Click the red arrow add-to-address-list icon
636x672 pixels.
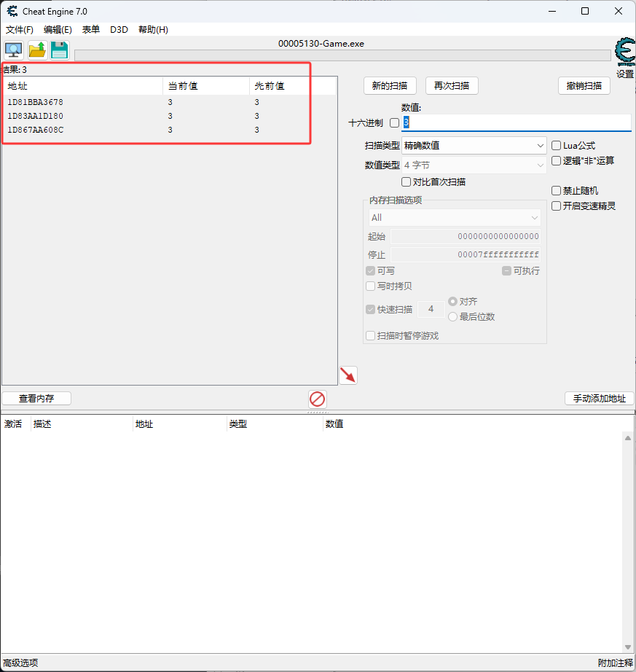click(348, 375)
